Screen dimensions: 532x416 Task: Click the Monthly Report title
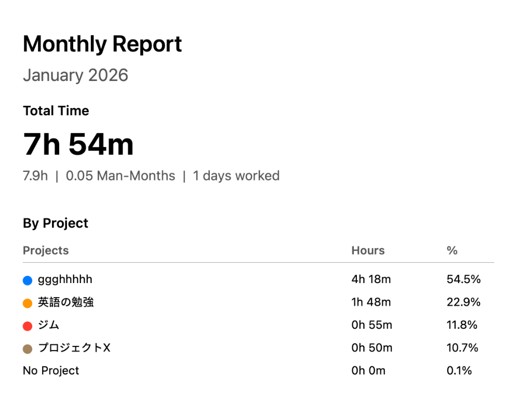[x=102, y=44]
